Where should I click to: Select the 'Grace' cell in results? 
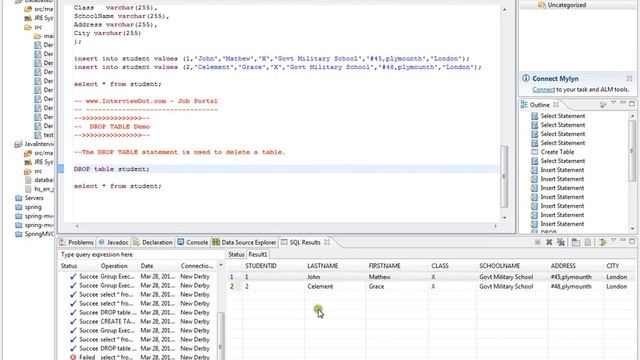pos(376,287)
